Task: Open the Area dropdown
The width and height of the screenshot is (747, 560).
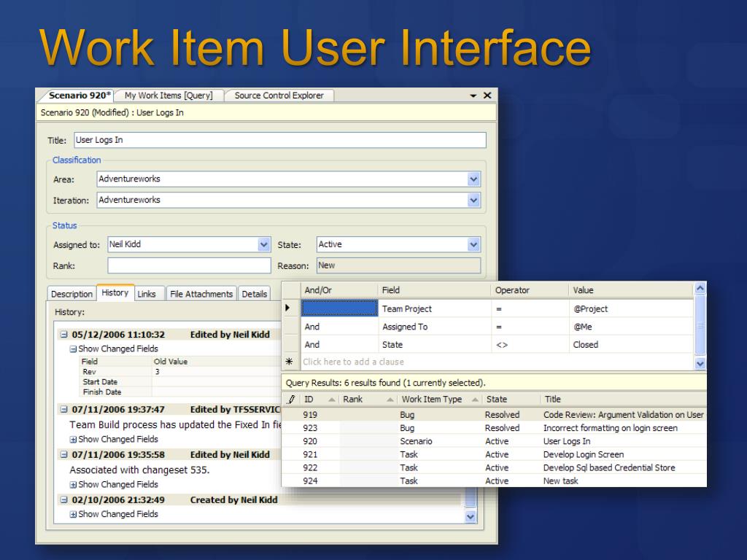Action: click(x=473, y=179)
